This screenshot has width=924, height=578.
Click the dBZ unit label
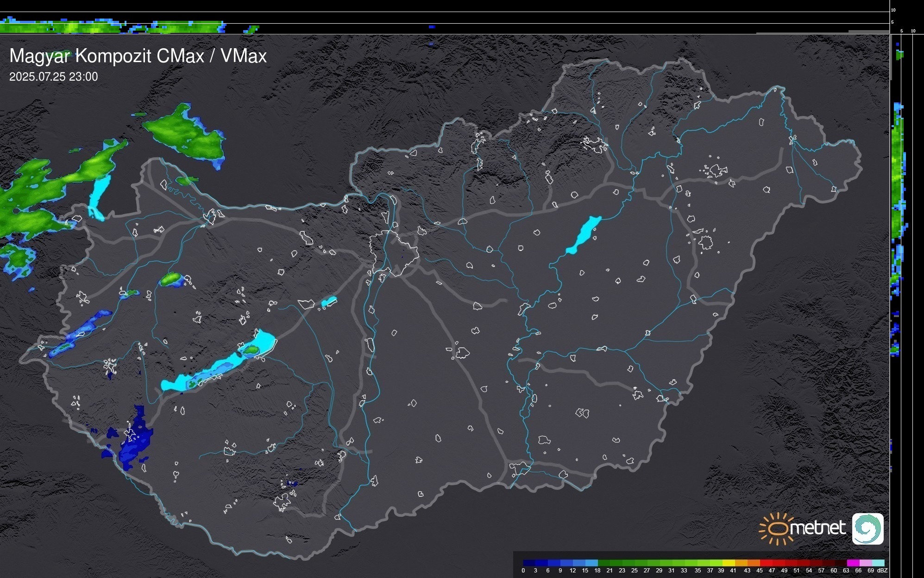click(882, 571)
